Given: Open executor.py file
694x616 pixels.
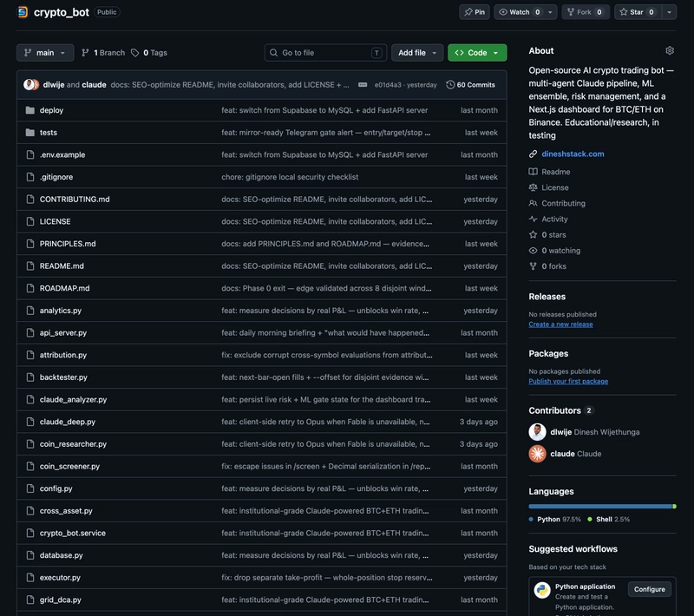Looking at the screenshot, I should coord(60,578).
